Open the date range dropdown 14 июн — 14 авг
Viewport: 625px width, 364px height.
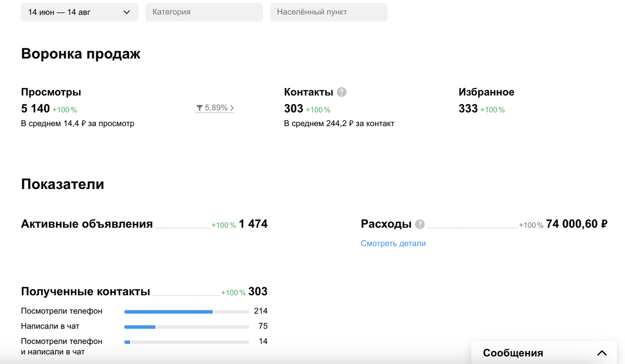click(80, 12)
